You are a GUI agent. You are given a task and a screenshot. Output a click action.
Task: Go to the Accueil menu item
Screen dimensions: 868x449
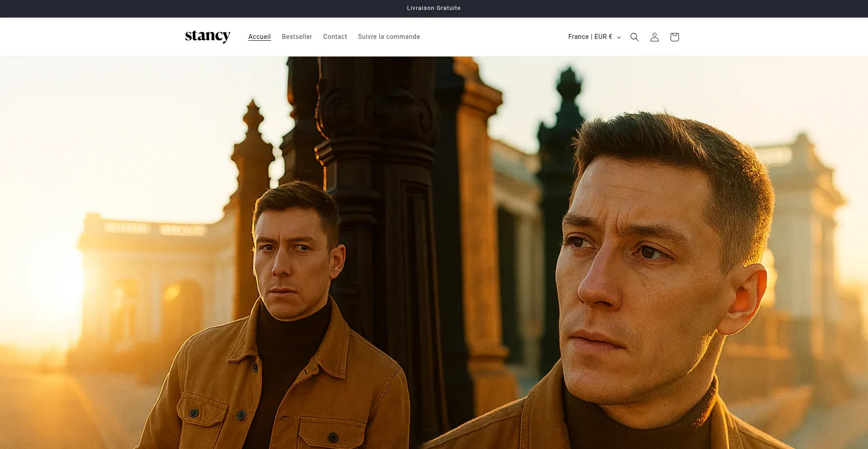tap(259, 37)
